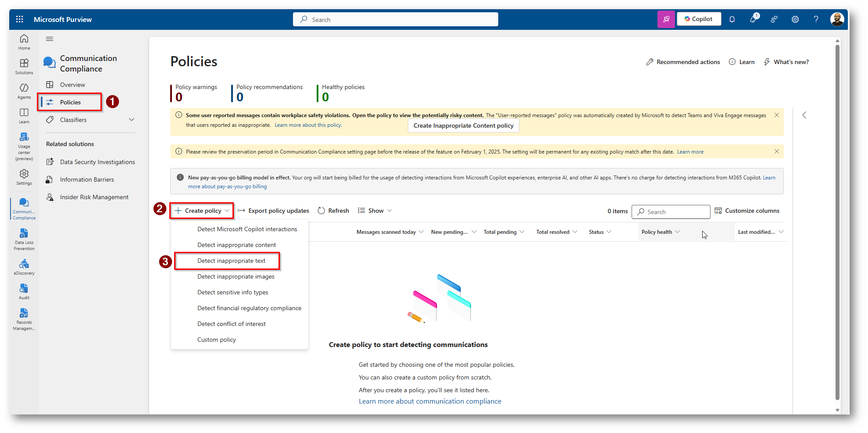Open notifications bell icon
This screenshot has width=868, height=433.
click(x=732, y=19)
